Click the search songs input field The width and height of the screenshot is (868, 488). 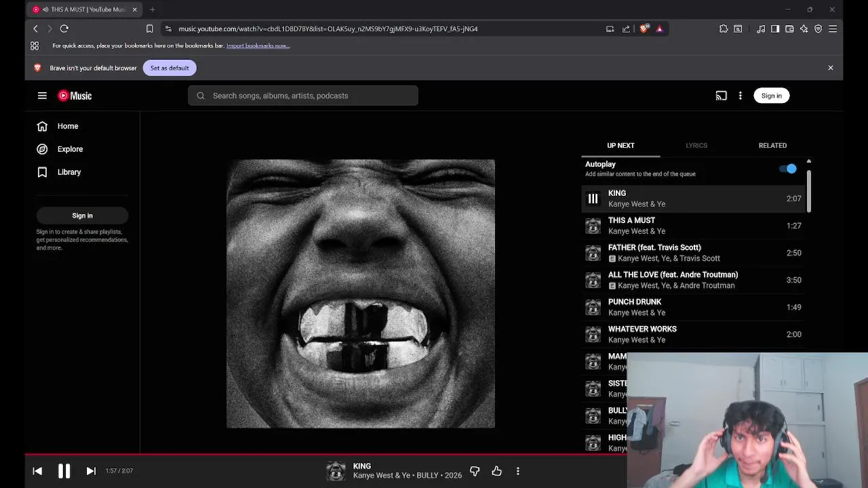coord(303,96)
